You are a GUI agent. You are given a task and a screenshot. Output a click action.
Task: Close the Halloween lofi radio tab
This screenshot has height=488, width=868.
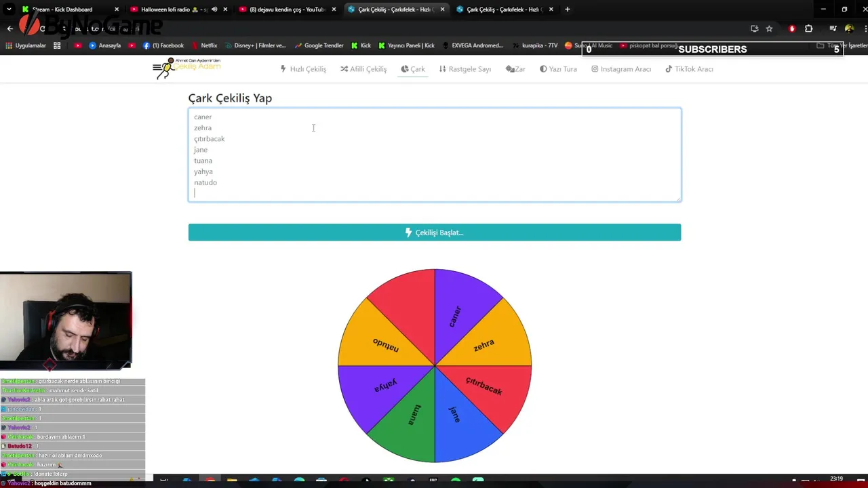pos(225,9)
